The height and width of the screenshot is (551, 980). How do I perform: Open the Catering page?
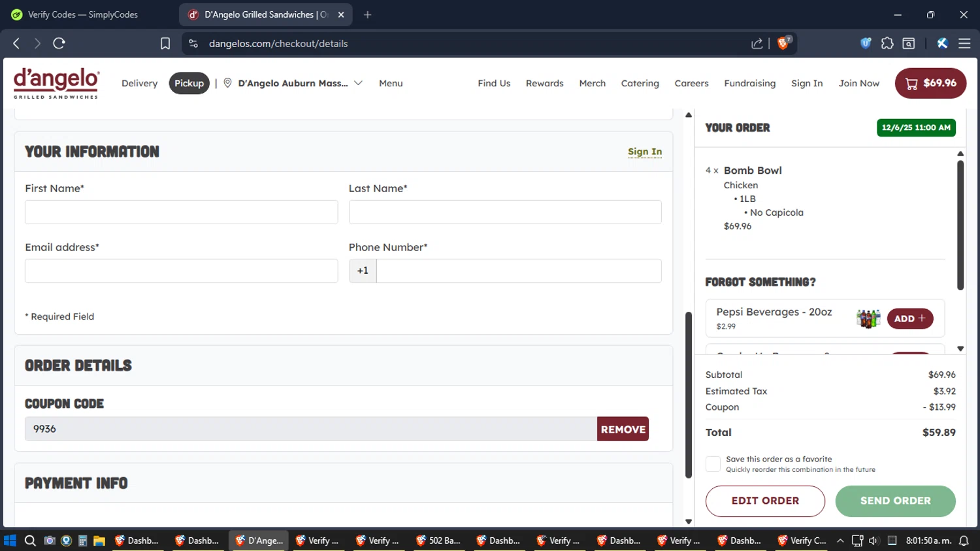click(640, 83)
